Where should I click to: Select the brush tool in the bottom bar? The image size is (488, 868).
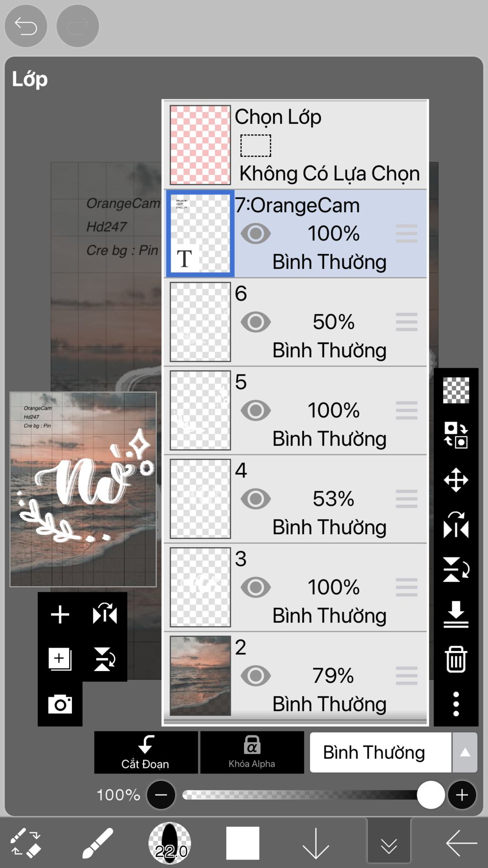[x=97, y=843]
